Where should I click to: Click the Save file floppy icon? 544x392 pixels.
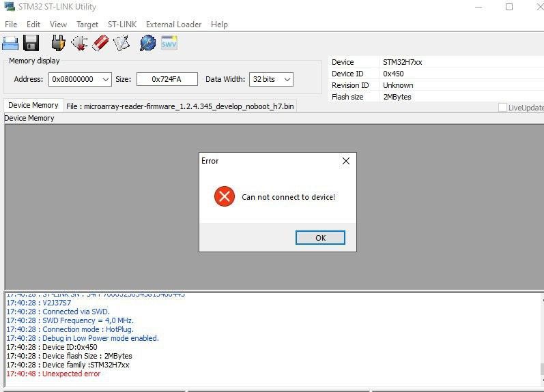pyautogui.click(x=31, y=43)
